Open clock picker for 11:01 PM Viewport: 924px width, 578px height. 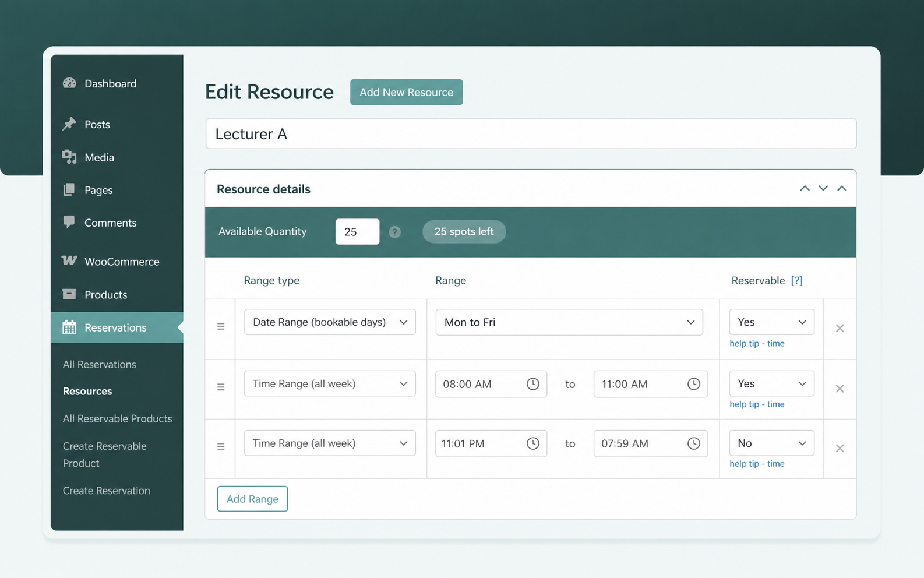[533, 443]
